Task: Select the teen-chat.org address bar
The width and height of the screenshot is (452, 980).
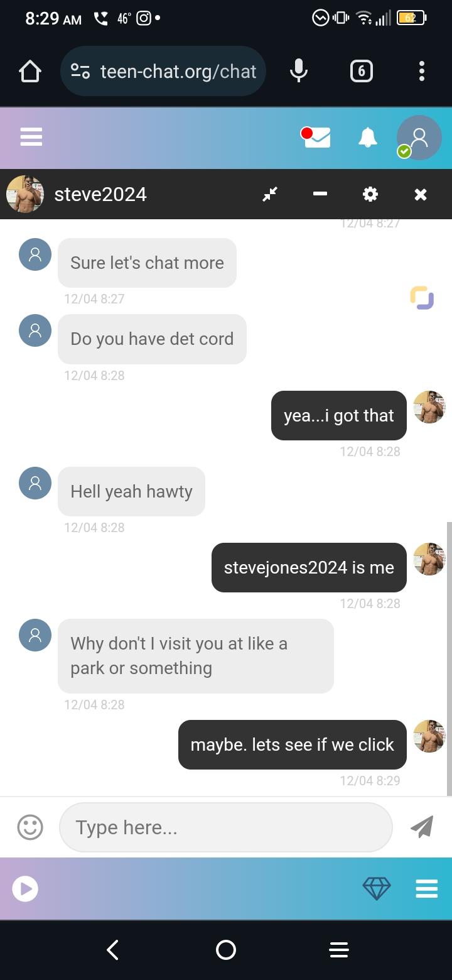Action: 163,71
